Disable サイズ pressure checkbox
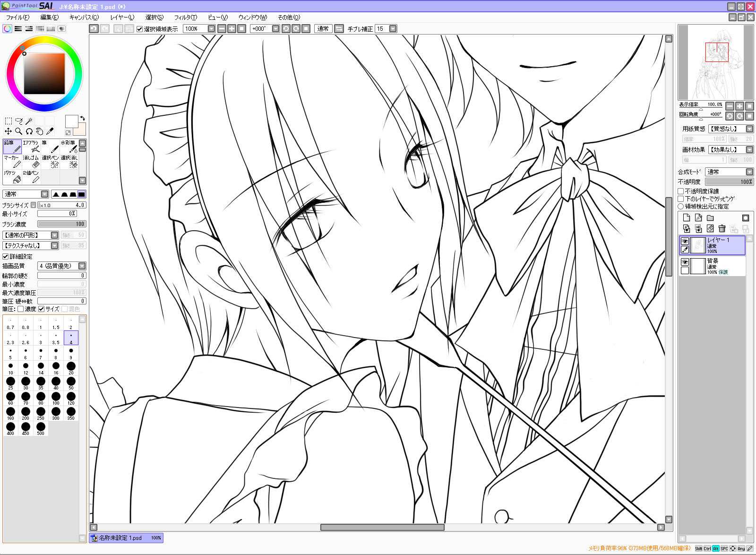This screenshot has height=555, width=756. [42, 309]
